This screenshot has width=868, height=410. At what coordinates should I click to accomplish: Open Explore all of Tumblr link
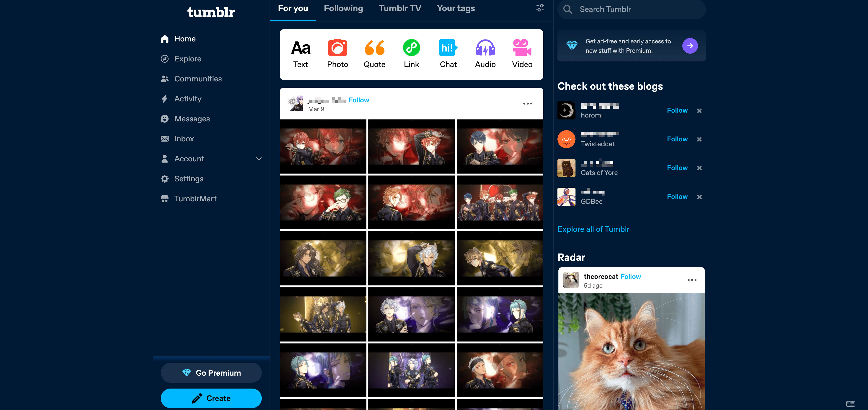point(593,229)
